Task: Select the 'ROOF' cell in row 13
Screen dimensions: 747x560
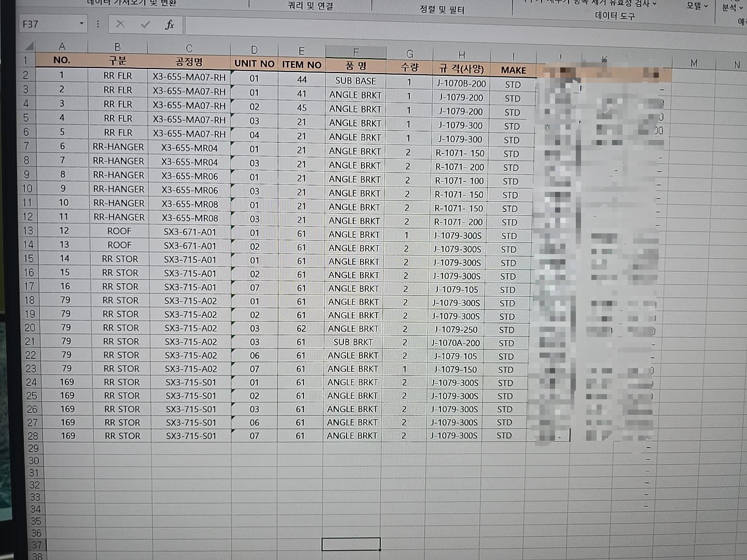Action: coord(119,231)
